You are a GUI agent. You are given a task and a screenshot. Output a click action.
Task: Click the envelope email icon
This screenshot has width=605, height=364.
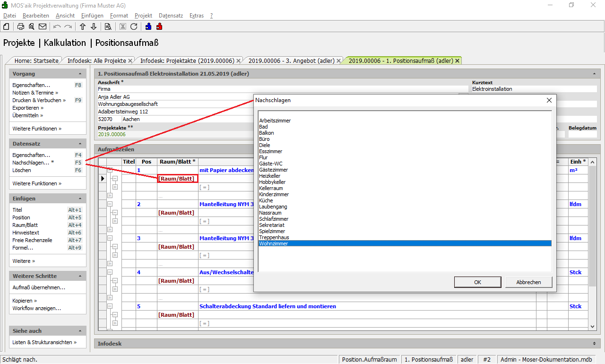(x=43, y=26)
